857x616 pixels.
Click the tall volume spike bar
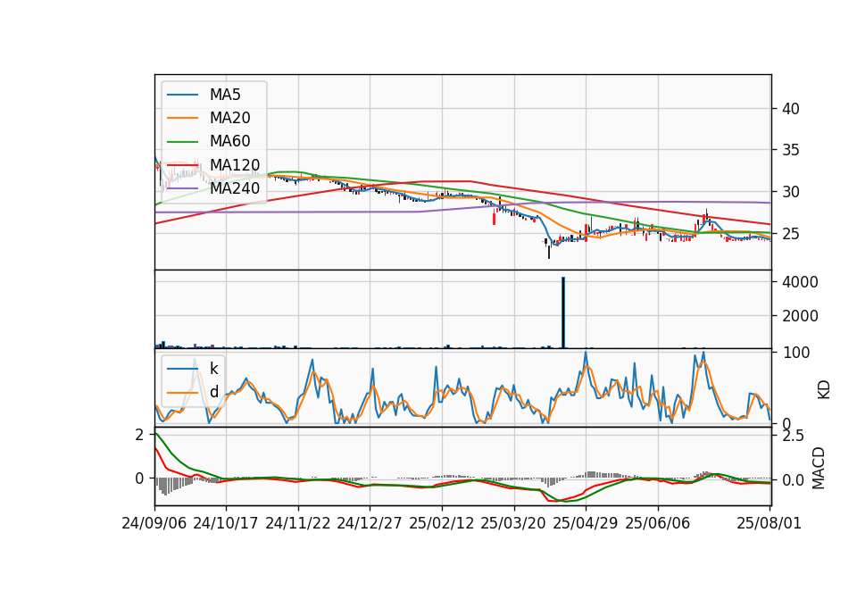[x=563, y=312]
